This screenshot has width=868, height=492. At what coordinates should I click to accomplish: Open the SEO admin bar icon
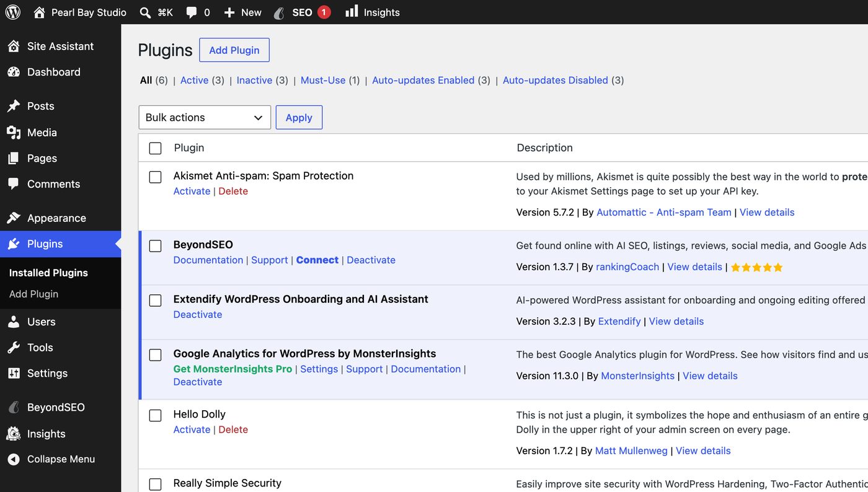(x=280, y=12)
